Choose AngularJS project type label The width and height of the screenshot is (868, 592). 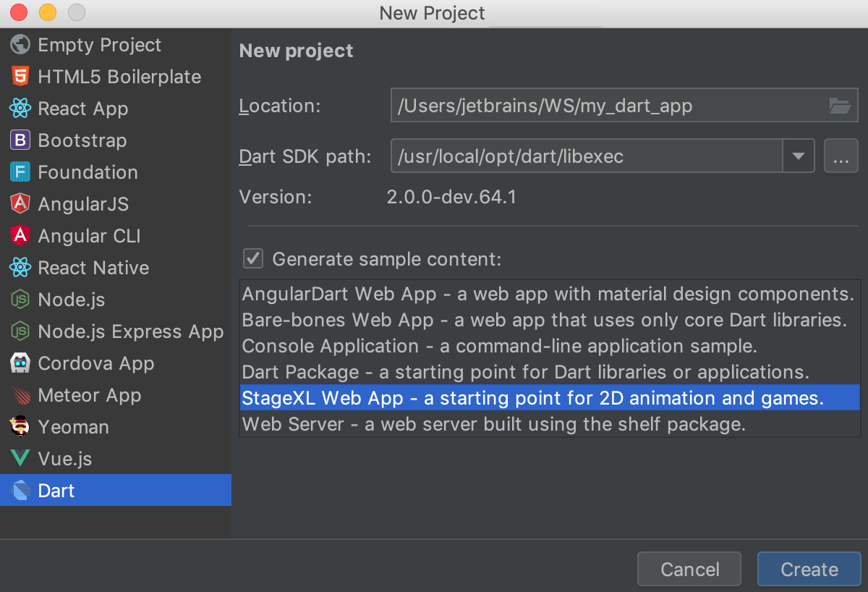coord(83,204)
